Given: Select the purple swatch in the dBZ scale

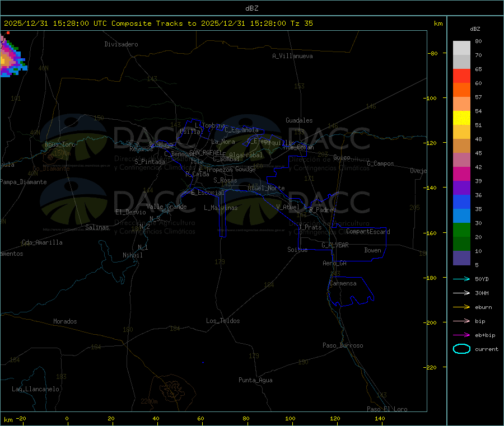Looking at the screenshot, I should click(x=461, y=188).
